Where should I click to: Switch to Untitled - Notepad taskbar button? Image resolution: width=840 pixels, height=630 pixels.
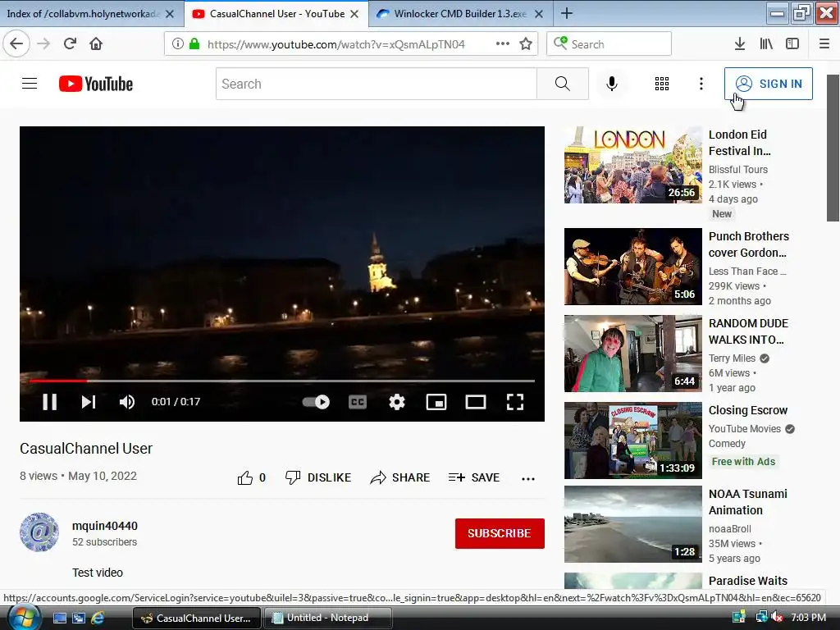327,618
